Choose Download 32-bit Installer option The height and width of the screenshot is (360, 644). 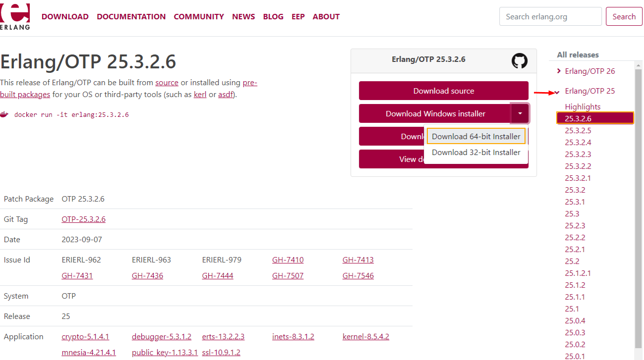tap(476, 153)
